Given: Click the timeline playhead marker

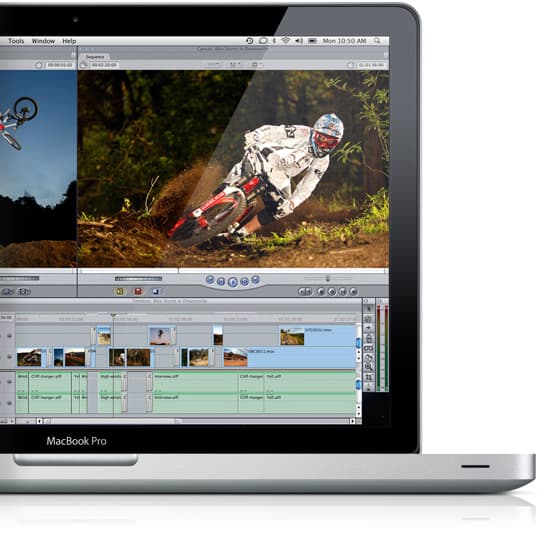Looking at the screenshot, I should [113, 315].
